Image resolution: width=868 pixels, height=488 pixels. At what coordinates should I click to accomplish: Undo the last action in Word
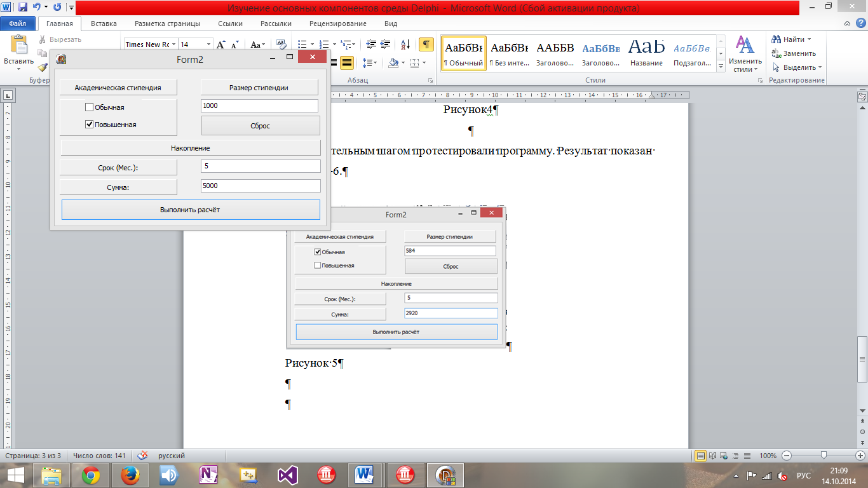point(36,8)
